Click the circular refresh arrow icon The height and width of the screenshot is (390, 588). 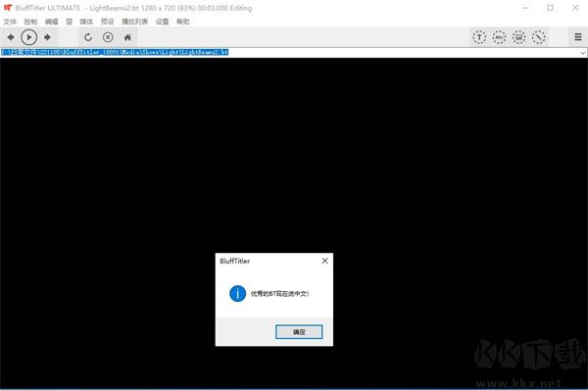click(x=88, y=37)
